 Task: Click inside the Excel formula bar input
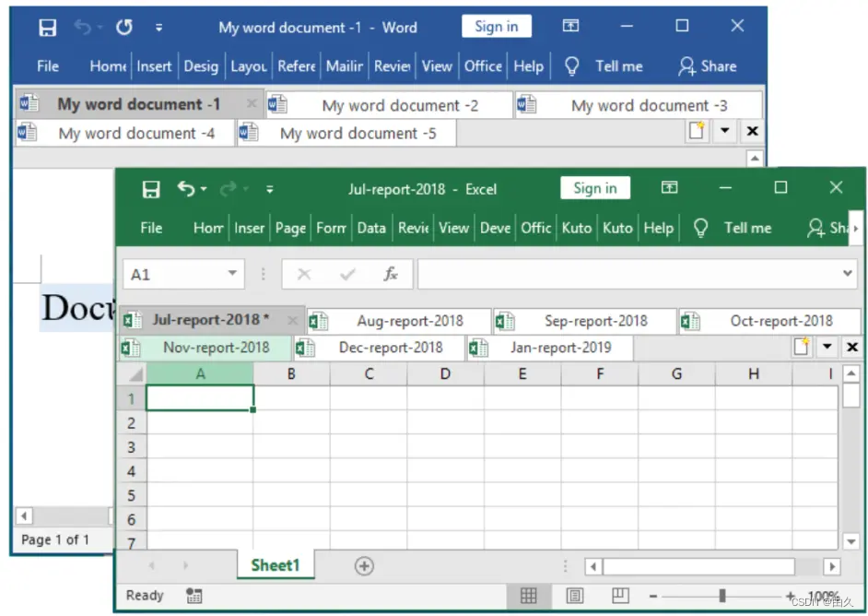[x=628, y=274]
